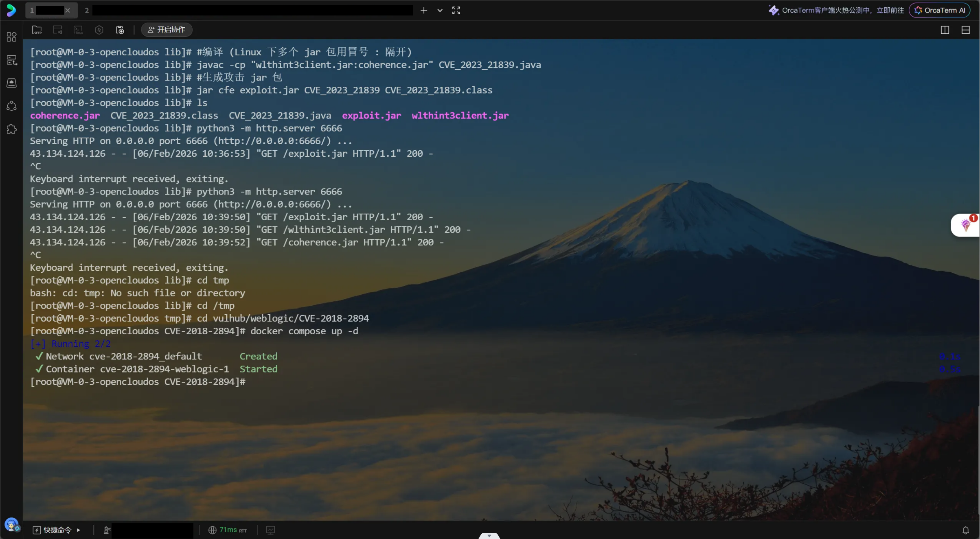This screenshot has width=980, height=539.
Task: Click the blue 'Running 2/2' line
Action: 70,344
